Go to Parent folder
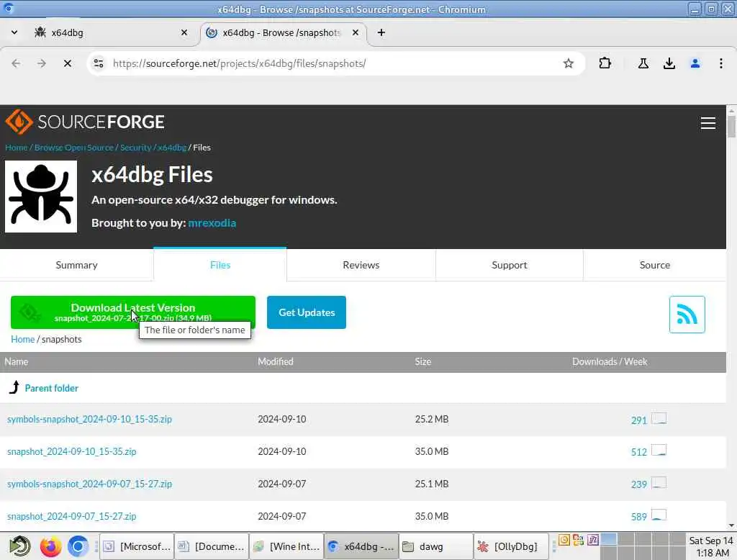737x560 pixels. (52, 389)
